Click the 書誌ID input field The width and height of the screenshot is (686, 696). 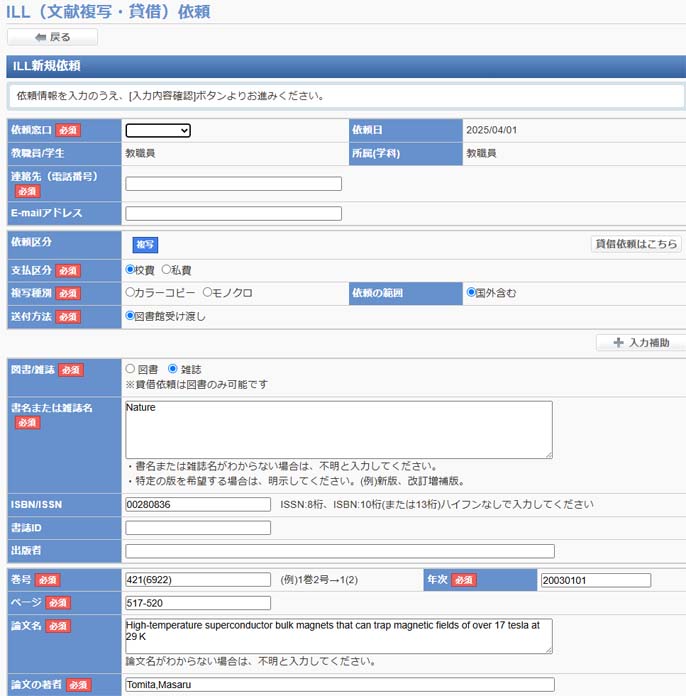click(198, 528)
